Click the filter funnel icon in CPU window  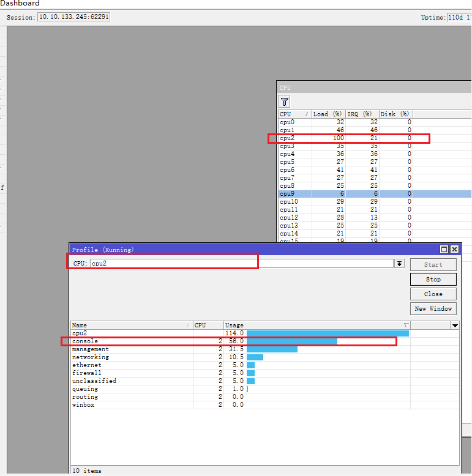coord(284,102)
